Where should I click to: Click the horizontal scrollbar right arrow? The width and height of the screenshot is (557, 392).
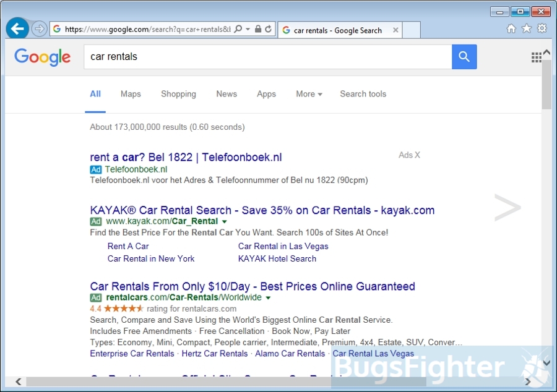[x=528, y=381]
